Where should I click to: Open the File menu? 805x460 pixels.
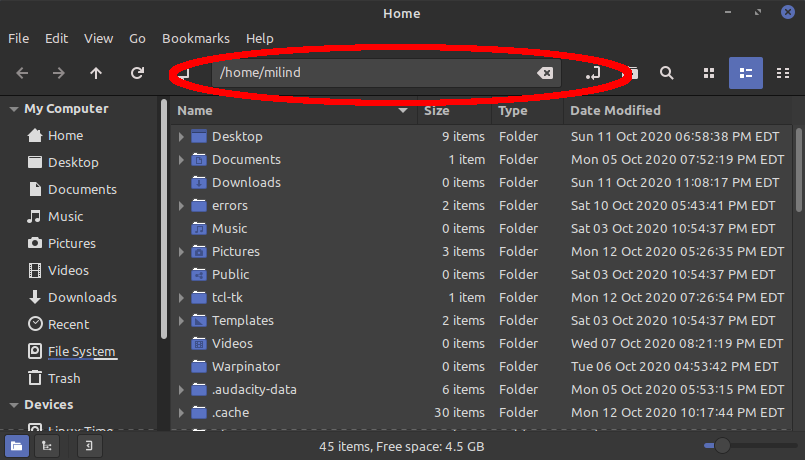pos(18,39)
